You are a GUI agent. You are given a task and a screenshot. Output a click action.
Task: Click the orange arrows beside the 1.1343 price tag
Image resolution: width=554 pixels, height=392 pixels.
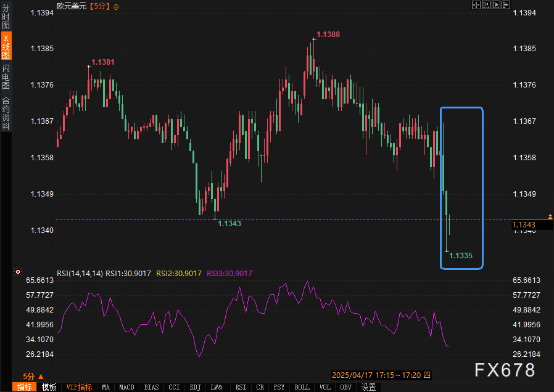[550, 216]
